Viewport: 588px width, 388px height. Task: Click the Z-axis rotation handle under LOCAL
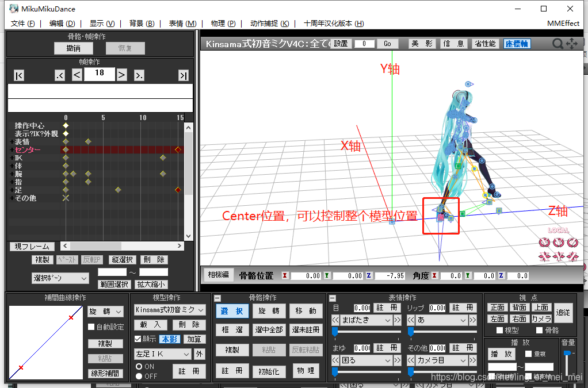pos(572,243)
